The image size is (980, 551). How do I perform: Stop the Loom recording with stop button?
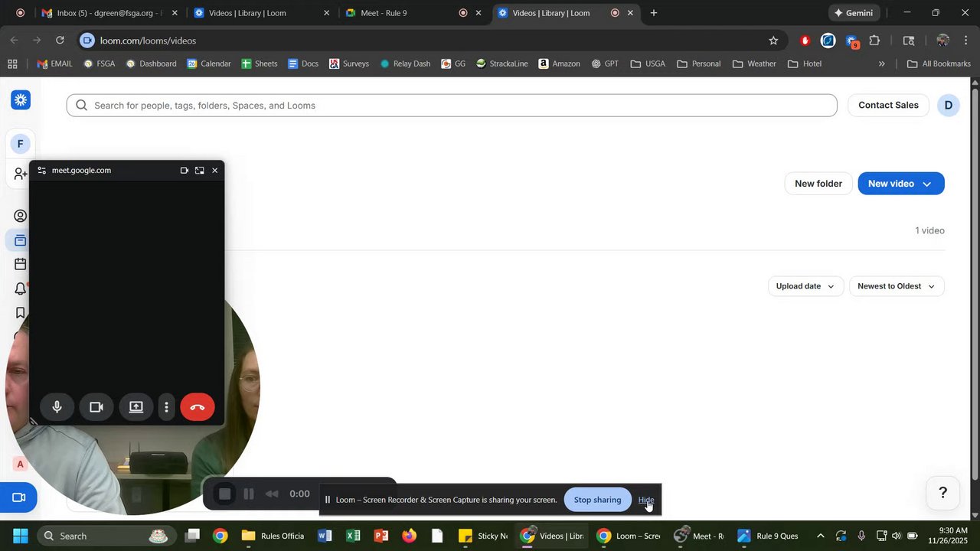(x=224, y=494)
